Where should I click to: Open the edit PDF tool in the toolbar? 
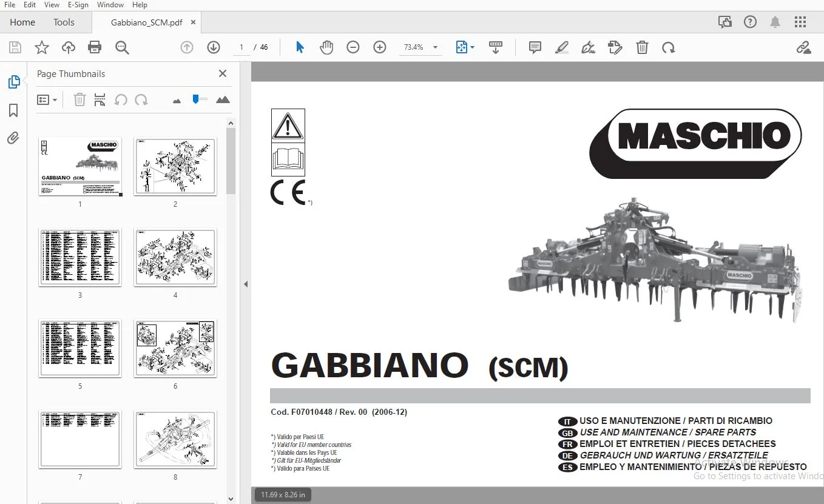click(x=615, y=47)
